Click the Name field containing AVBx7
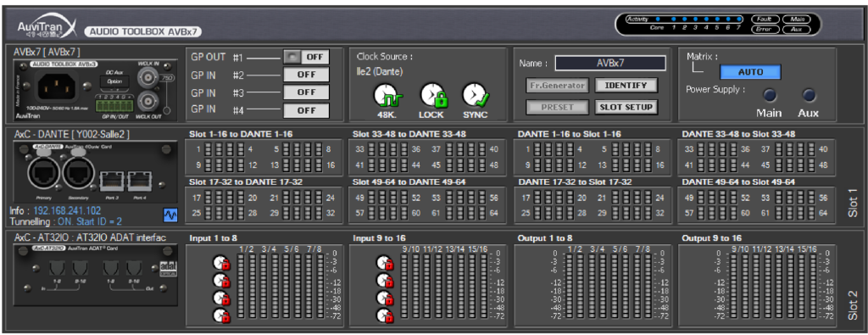 pyautogui.click(x=610, y=63)
